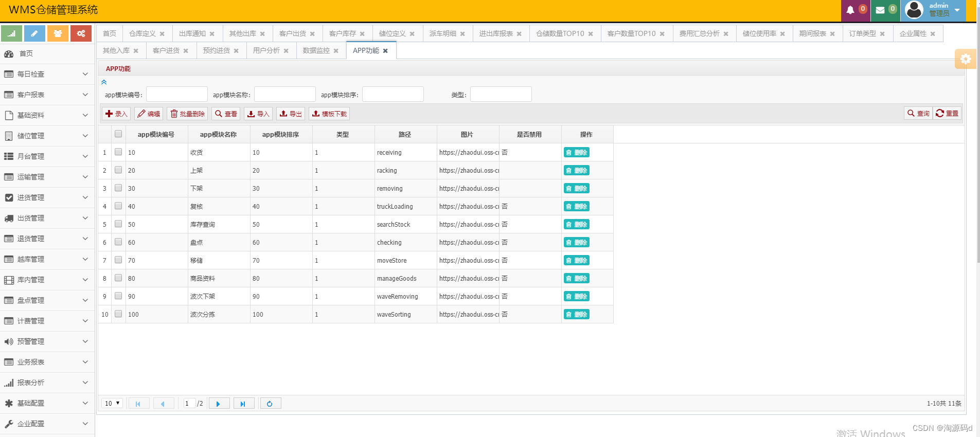Check the row 40 复核 checkbox
The width and height of the screenshot is (980, 437).
click(118, 206)
